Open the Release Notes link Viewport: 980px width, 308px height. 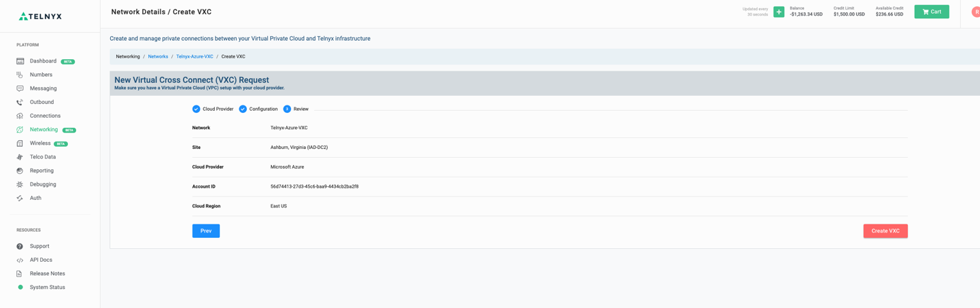48,273
